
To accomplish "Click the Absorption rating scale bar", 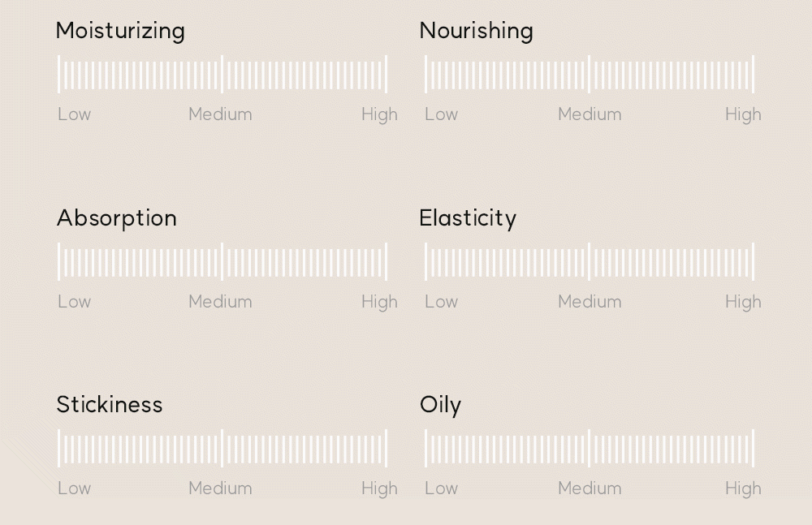I will (x=222, y=261).
